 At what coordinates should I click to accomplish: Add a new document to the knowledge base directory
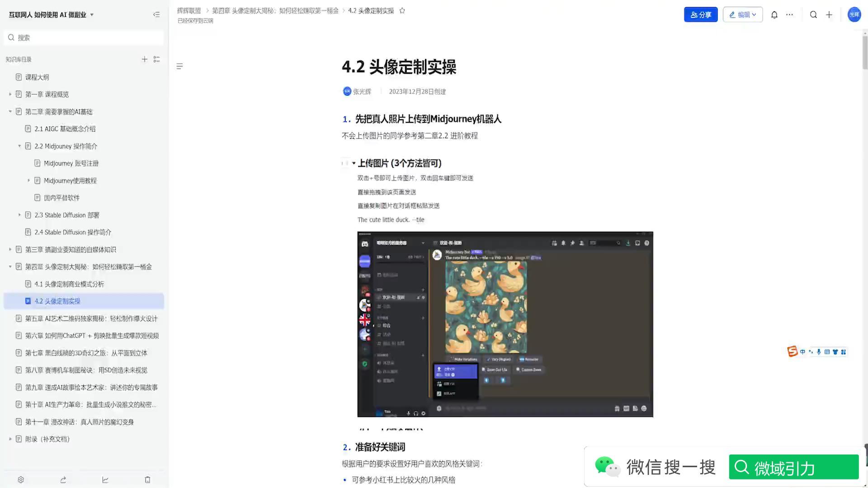click(x=145, y=59)
